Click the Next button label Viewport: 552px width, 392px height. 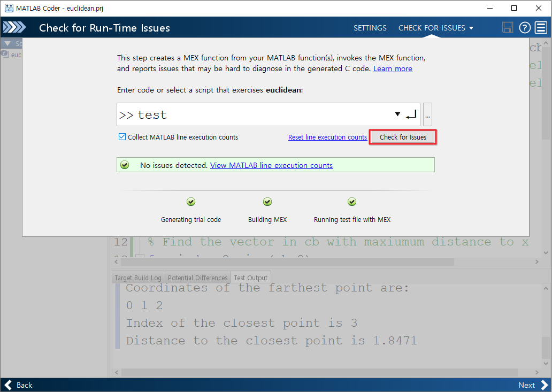tap(526, 385)
